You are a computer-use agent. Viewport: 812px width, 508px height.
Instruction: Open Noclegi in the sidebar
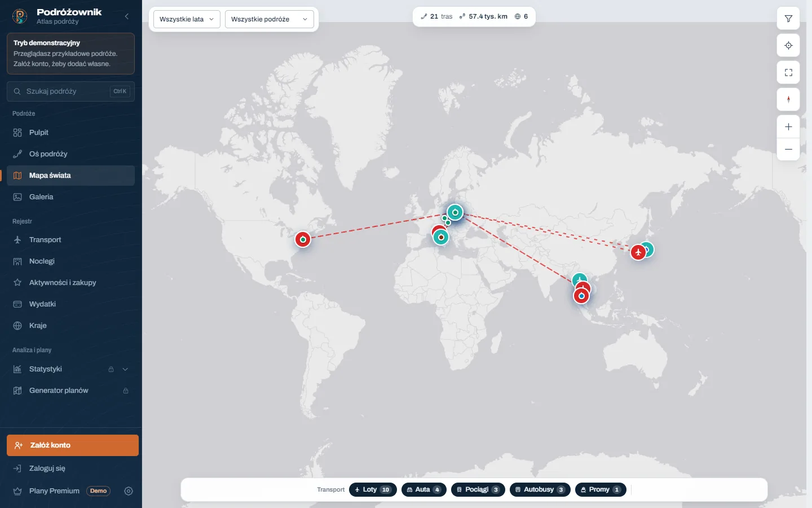tap(70, 261)
